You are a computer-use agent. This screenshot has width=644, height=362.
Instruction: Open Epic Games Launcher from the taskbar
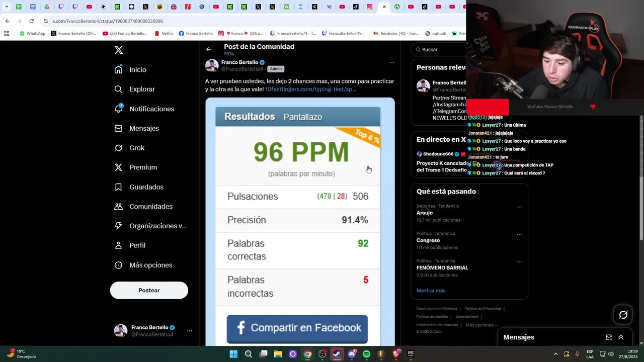(411, 354)
